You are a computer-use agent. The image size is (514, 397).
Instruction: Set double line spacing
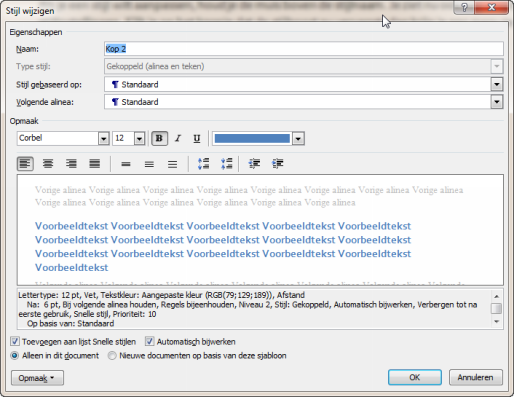172,164
